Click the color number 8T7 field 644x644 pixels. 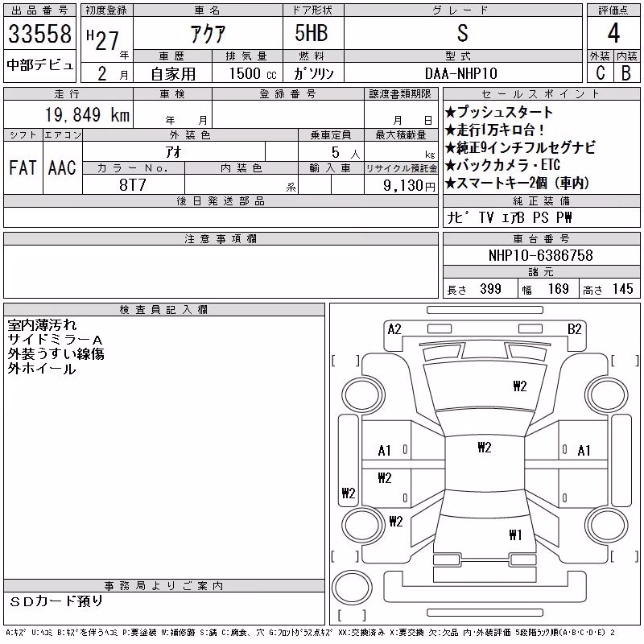pyautogui.click(x=133, y=184)
